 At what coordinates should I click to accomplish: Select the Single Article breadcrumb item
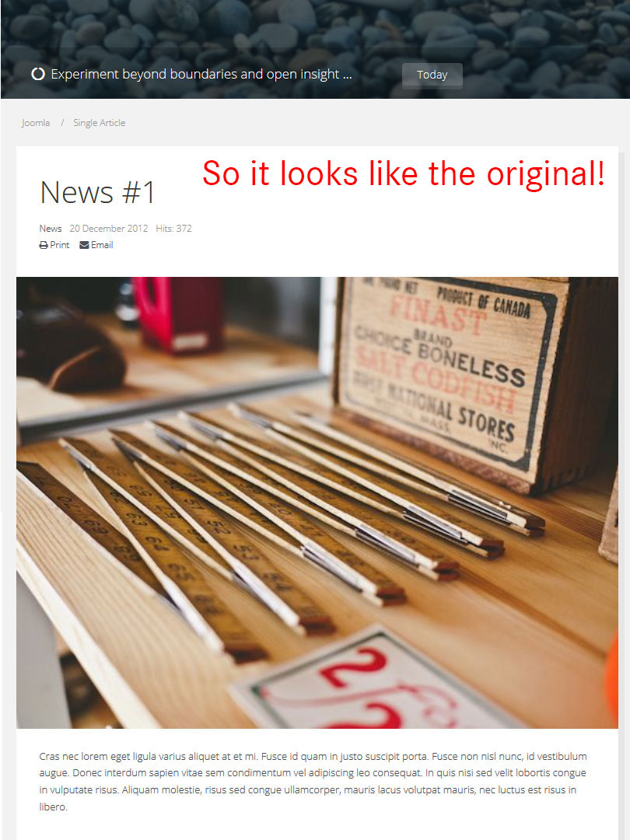pos(99,123)
